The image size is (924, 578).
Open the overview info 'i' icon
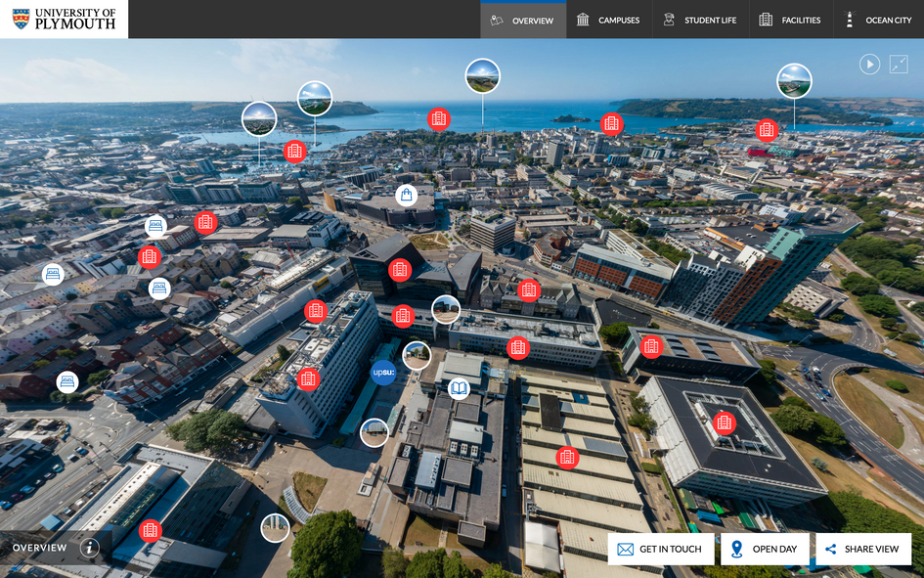90,548
